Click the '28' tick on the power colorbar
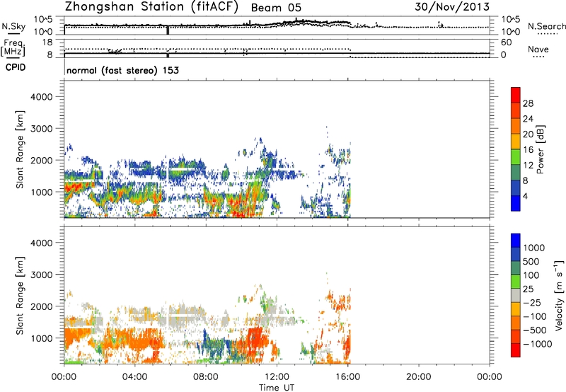Viewport: 566px width, 392px height. [x=528, y=103]
